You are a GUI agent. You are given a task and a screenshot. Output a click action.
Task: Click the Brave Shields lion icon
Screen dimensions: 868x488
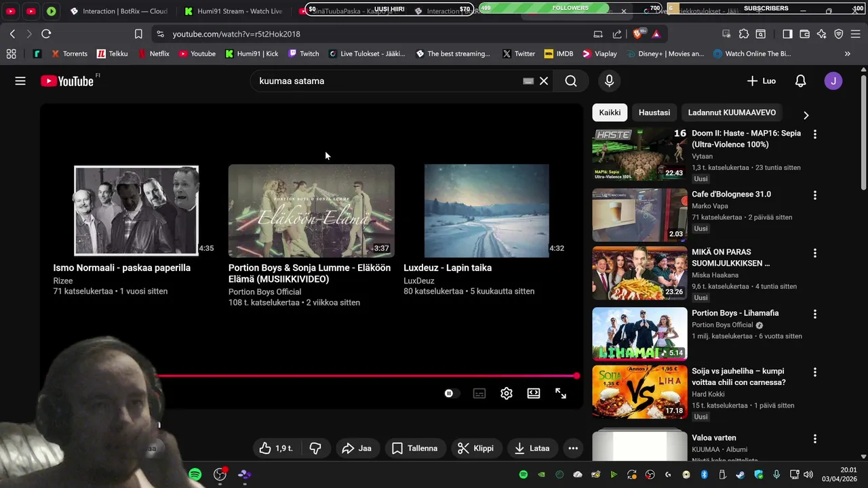(x=637, y=34)
